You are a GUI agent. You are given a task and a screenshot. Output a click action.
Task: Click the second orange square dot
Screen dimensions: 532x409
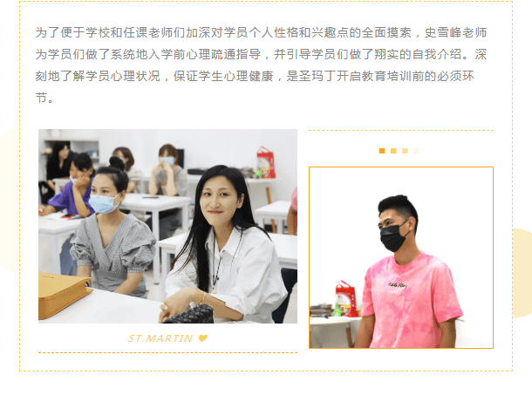coord(393,151)
